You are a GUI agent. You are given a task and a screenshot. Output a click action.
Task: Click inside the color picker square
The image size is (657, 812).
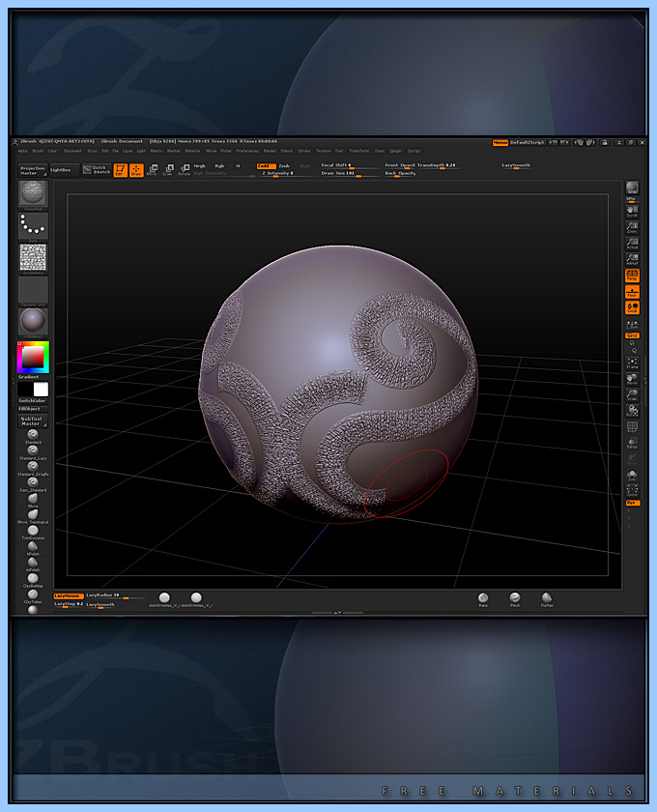33,358
